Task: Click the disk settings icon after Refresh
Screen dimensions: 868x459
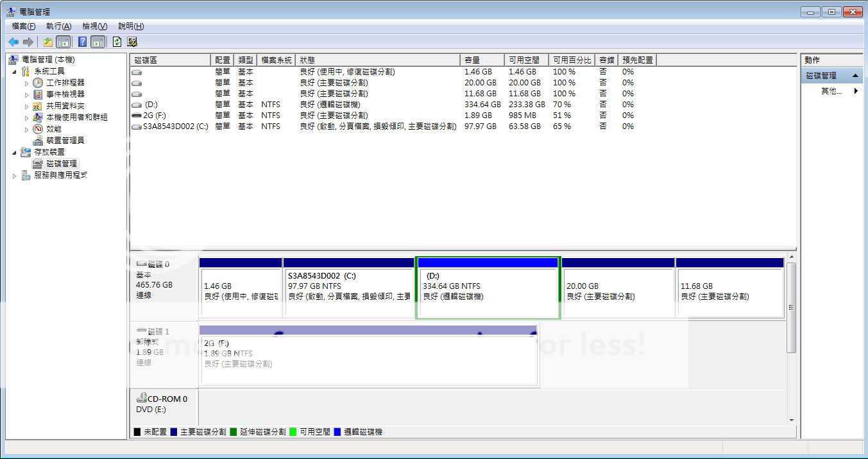Action: coord(132,42)
